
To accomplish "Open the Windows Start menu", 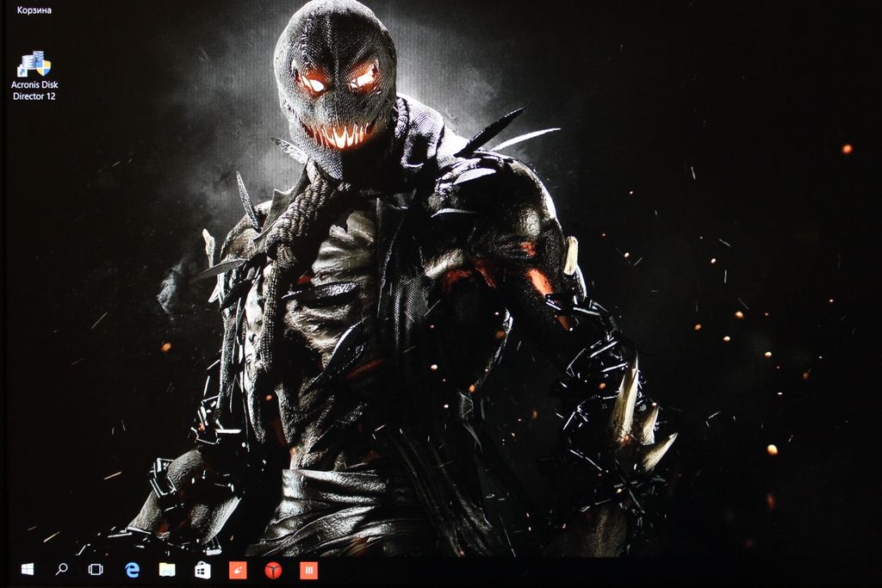I will [x=27, y=570].
